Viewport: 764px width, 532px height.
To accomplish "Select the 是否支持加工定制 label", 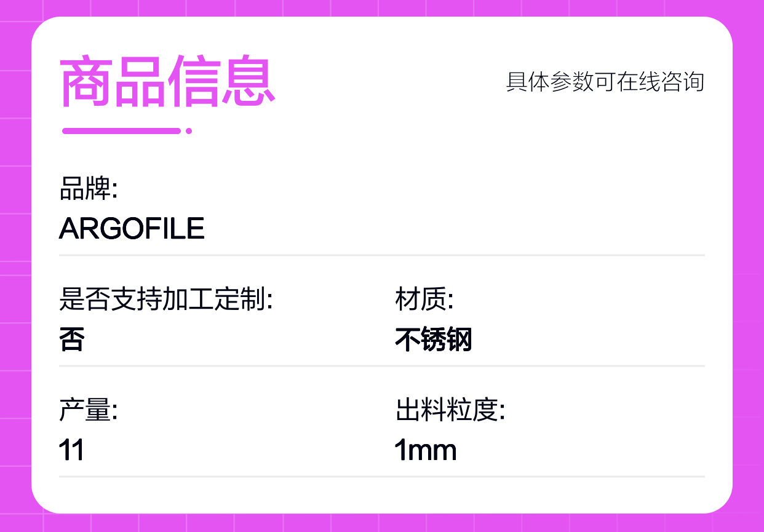I will tap(166, 300).
